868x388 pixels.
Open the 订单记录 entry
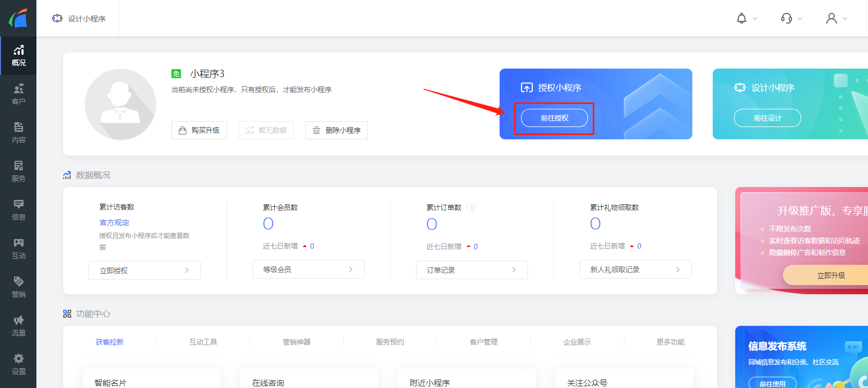pyautogui.click(x=472, y=270)
